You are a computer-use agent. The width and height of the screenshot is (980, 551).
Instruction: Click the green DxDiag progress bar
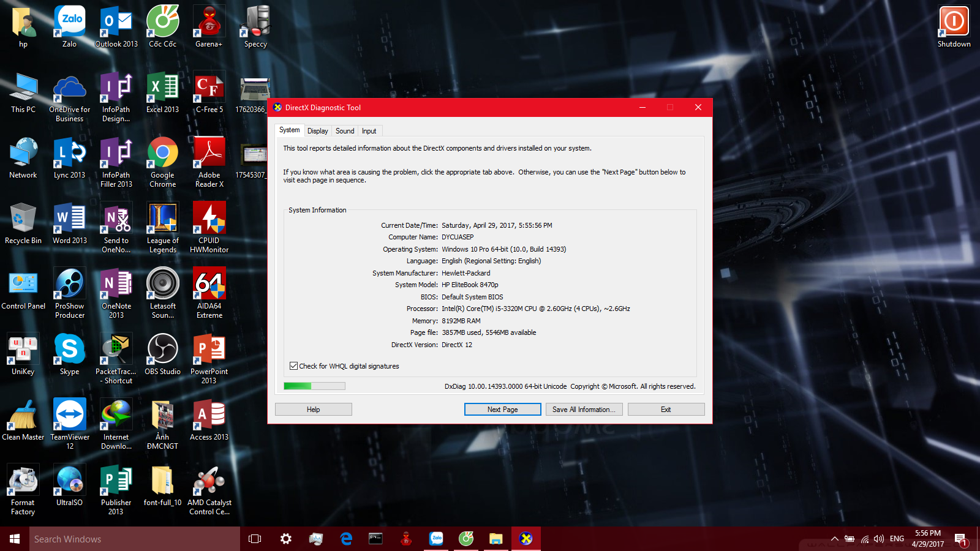pyautogui.click(x=314, y=386)
